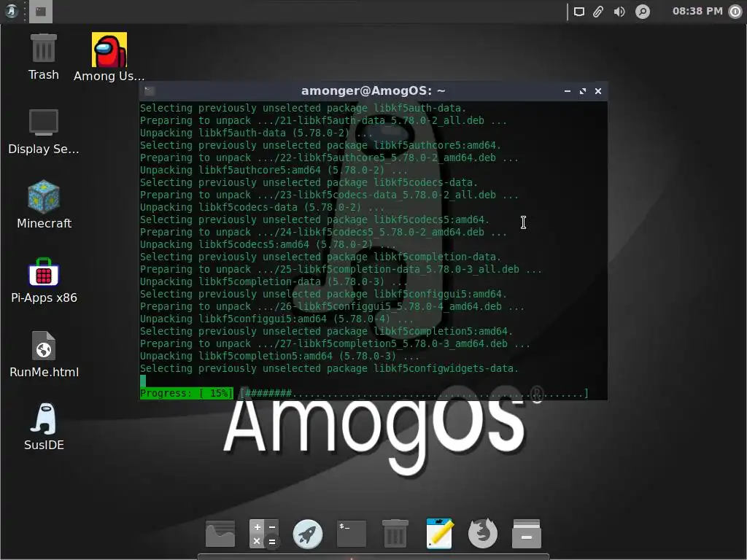Image resolution: width=747 pixels, height=560 pixels.
Task: Open the trash can in the dock
Action: 395,534
